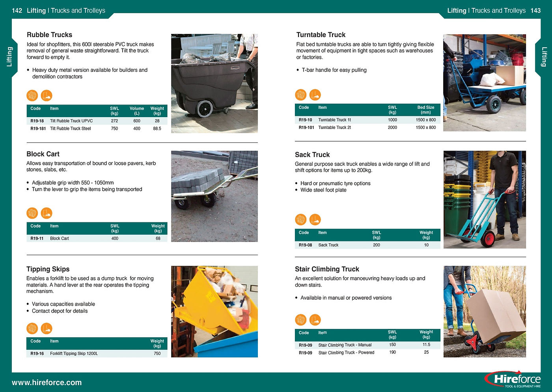
Task: Open the Stair Climbing Truck photo
Action: pos(485,312)
